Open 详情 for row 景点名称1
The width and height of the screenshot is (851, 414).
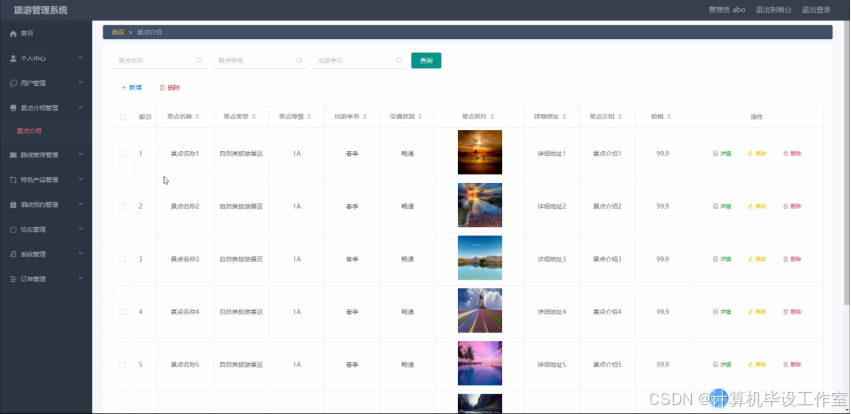(722, 154)
